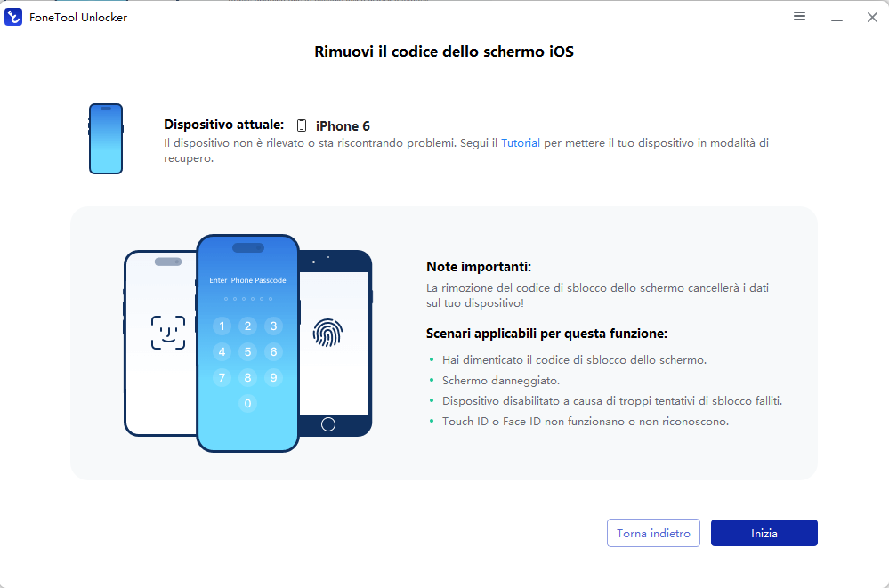Click the 'Schermo danneggiato' bullet item
Viewport: 889px width, 588px height.
click(x=501, y=381)
